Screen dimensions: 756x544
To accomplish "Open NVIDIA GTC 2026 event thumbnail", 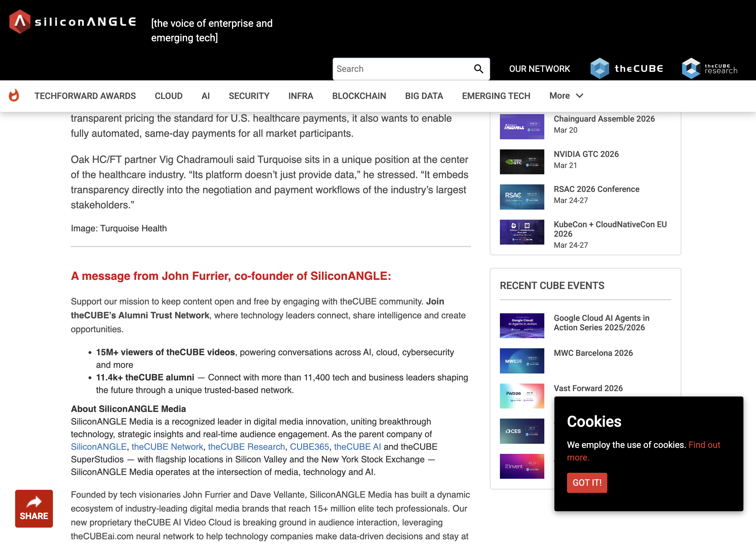I will click(522, 162).
